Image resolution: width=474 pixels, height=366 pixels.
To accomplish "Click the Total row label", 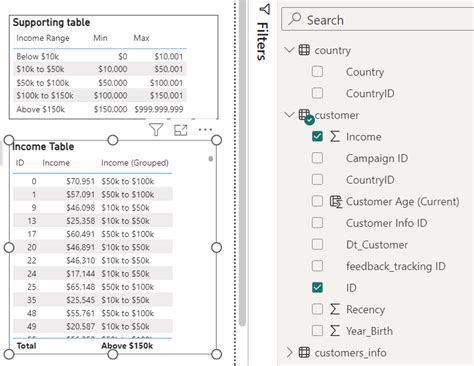I will 26,346.
